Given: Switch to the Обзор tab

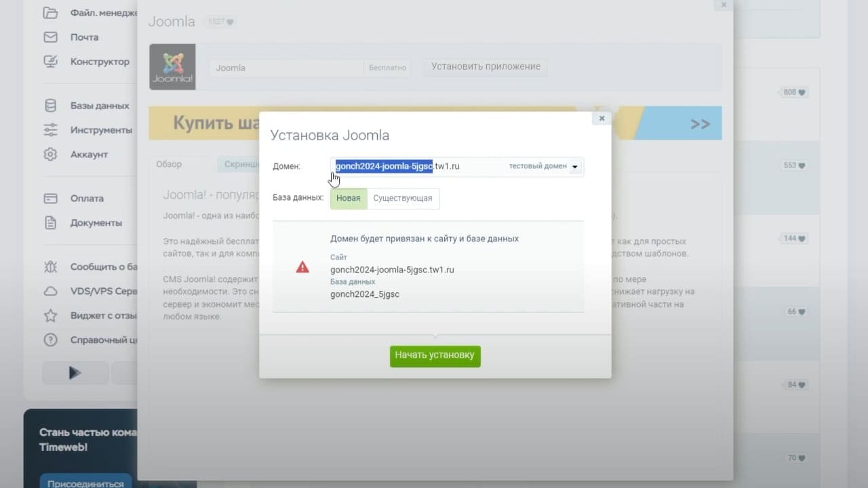Looking at the screenshot, I should click(169, 165).
